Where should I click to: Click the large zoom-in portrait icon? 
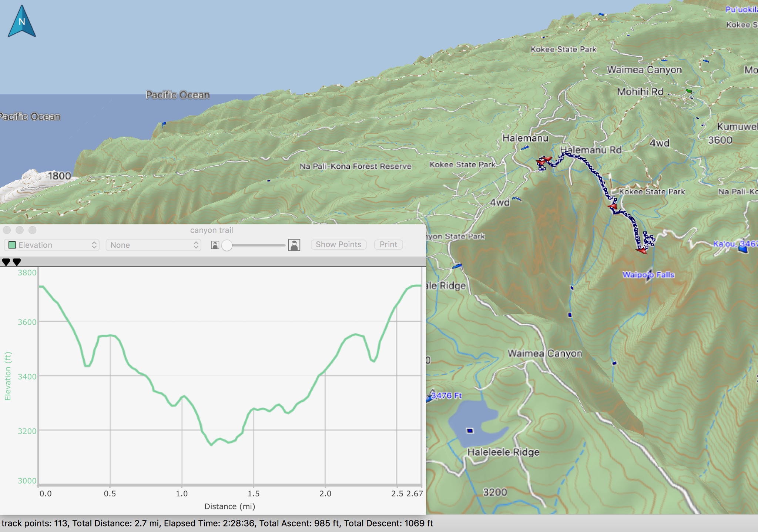pos(294,245)
